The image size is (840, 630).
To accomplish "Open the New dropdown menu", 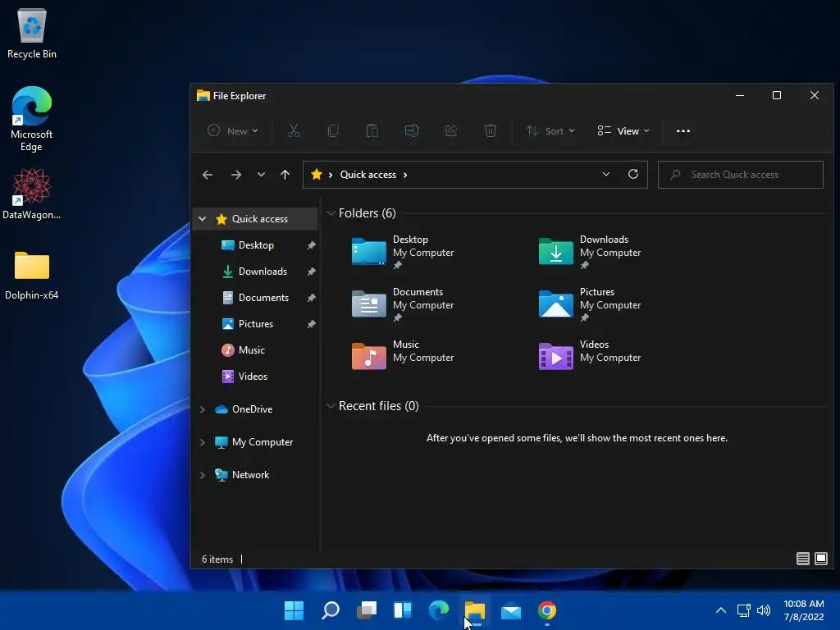I will point(232,130).
